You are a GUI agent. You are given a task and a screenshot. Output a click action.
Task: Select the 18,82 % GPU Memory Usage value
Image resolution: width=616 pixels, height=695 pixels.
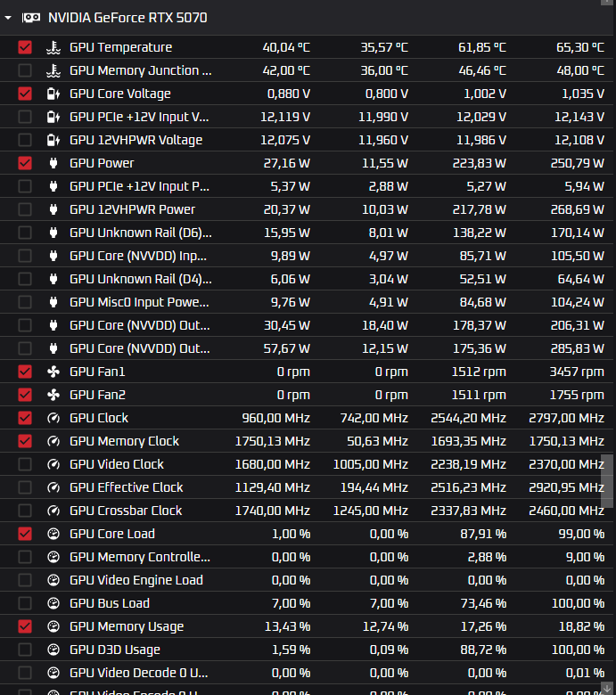[x=581, y=626]
